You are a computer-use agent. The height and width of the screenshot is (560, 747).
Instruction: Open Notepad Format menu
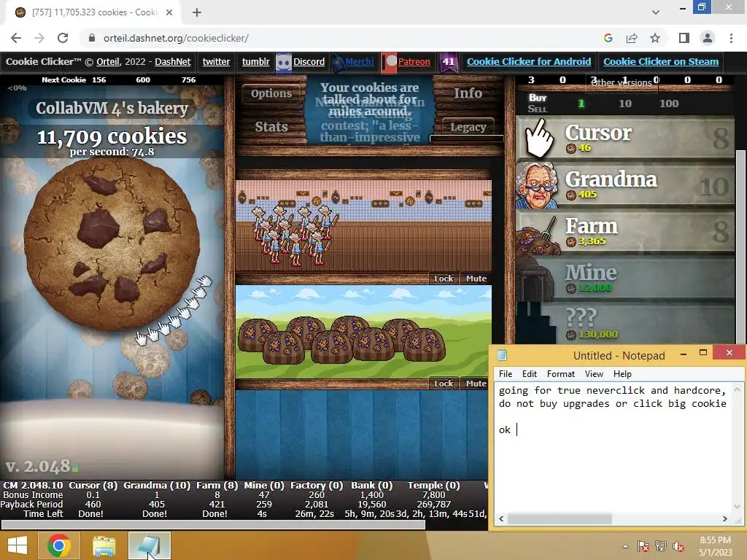click(x=561, y=374)
